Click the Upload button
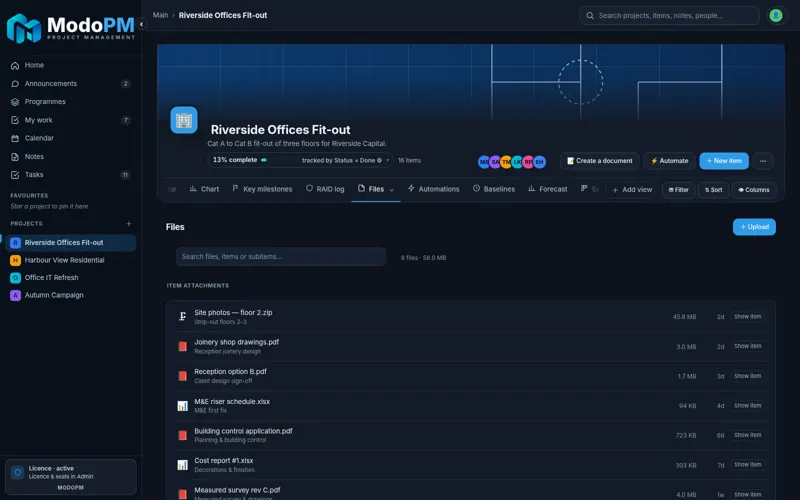 coord(754,227)
